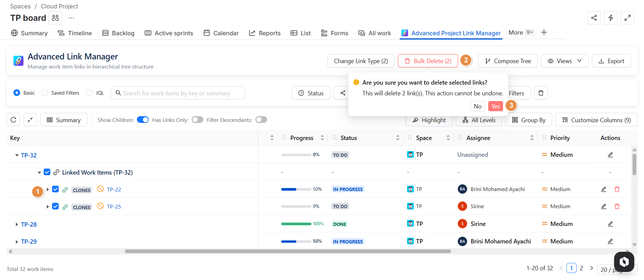Add a new tab with the plus icon
Viewport: 644px width, 280px height.
coord(544,32)
